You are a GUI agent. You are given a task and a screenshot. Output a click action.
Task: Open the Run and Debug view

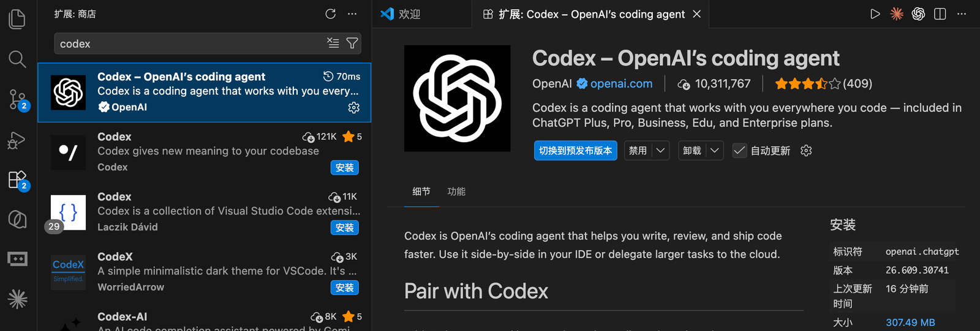pos(17,140)
